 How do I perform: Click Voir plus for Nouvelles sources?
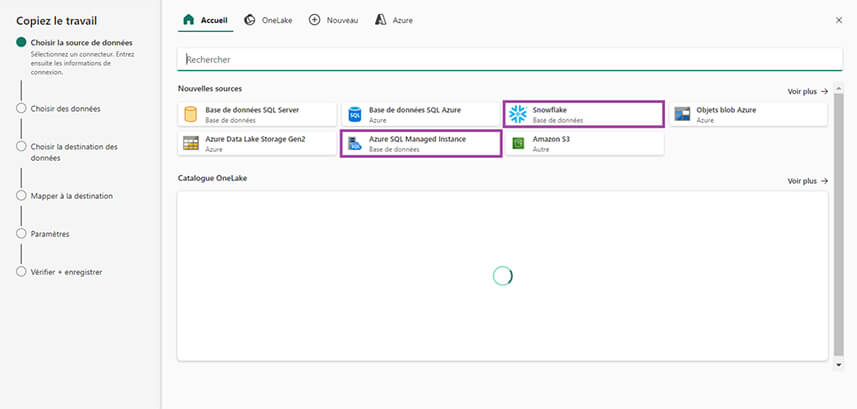pos(807,91)
